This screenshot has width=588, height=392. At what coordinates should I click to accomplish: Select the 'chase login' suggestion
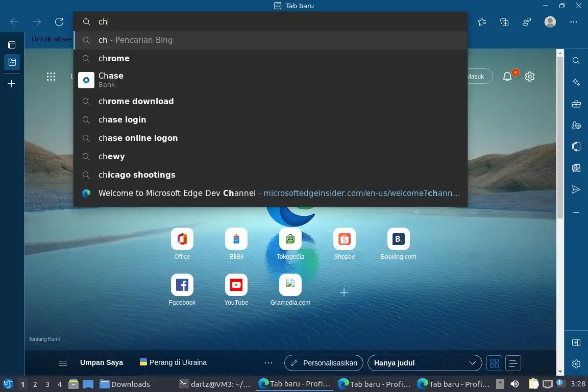click(x=271, y=119)
